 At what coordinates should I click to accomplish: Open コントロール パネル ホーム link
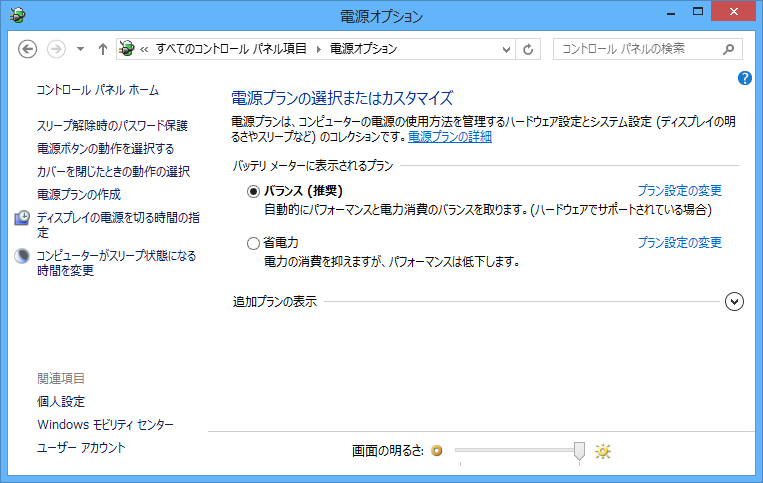click(x=98, y=90)
